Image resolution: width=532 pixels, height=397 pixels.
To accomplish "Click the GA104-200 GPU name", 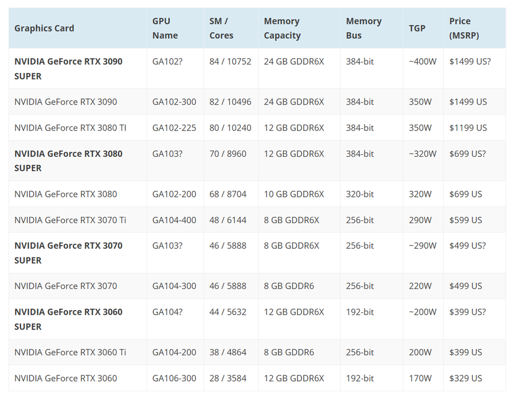I will point(174,352).
